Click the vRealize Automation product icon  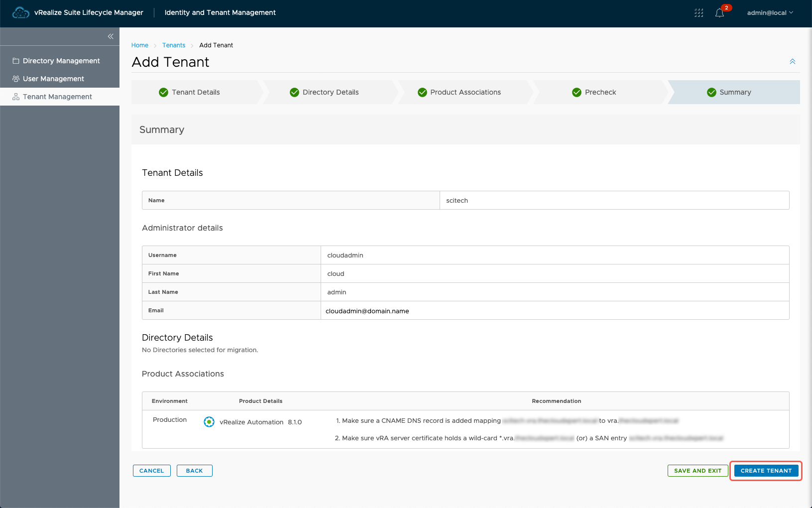click(209, 422)
